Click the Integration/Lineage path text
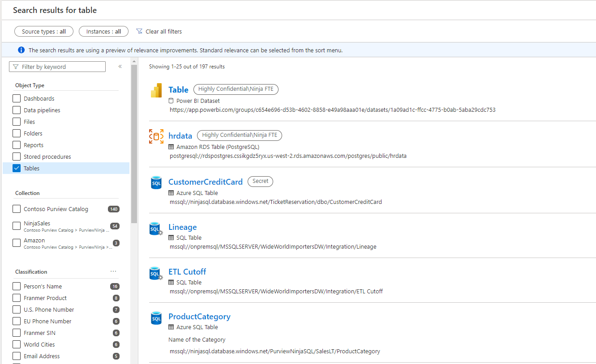The width and height of the screenshot is (596, 364). 273,246
